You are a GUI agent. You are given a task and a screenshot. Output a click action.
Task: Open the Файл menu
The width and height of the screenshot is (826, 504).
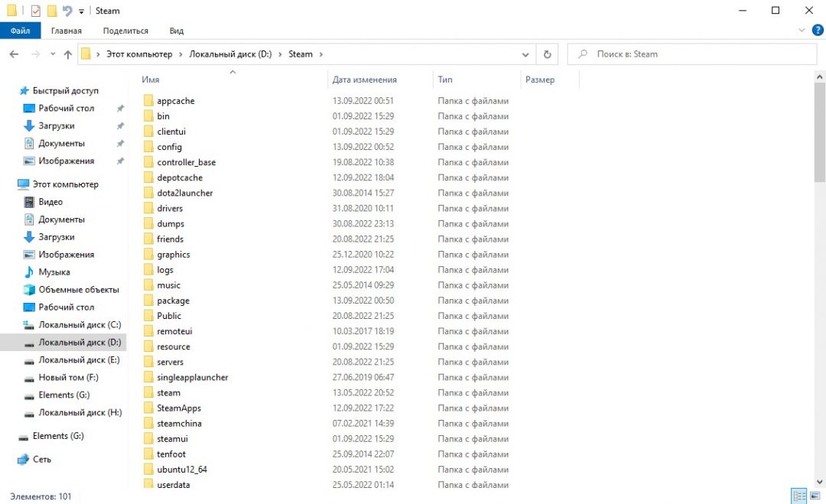click(x=20, y=31)
